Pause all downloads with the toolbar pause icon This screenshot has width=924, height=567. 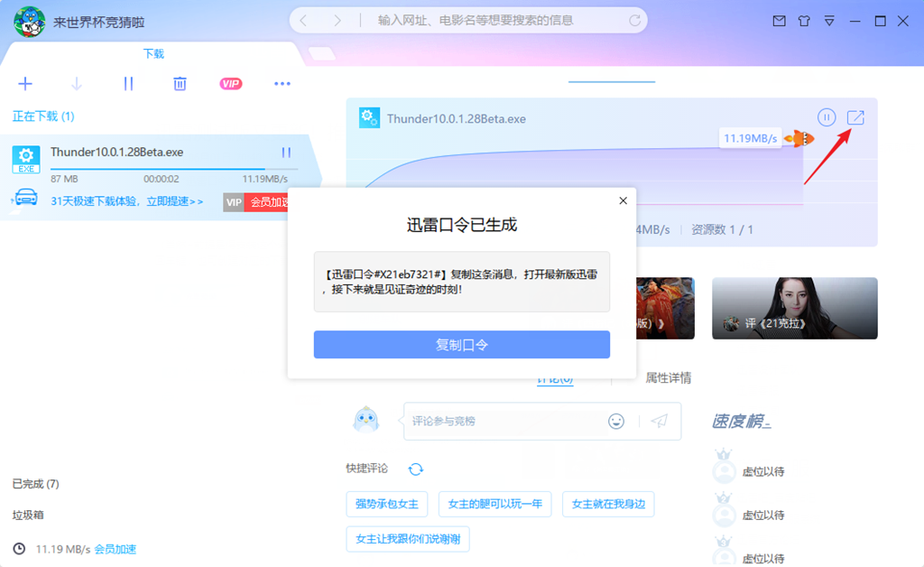point(128,83)
